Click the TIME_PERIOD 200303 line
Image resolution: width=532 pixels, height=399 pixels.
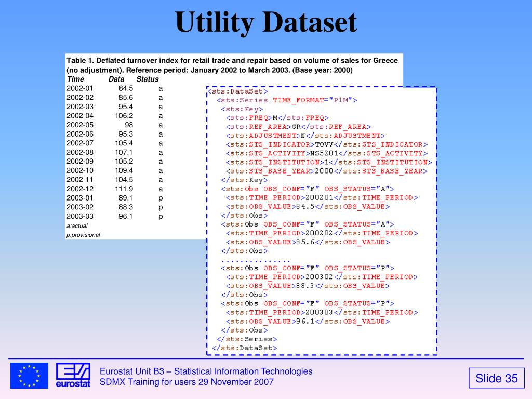(322, 312)
